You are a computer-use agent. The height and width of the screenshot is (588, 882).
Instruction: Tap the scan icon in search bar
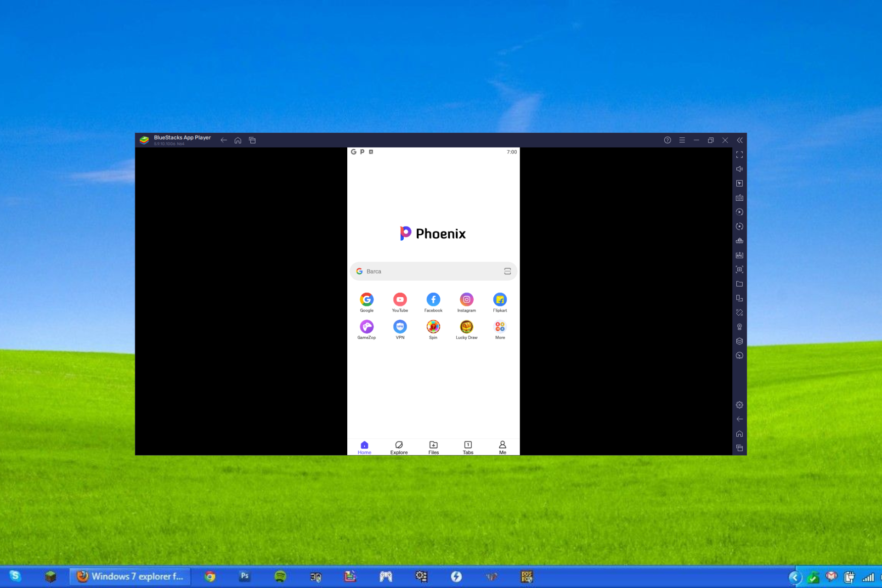[507, 271]
